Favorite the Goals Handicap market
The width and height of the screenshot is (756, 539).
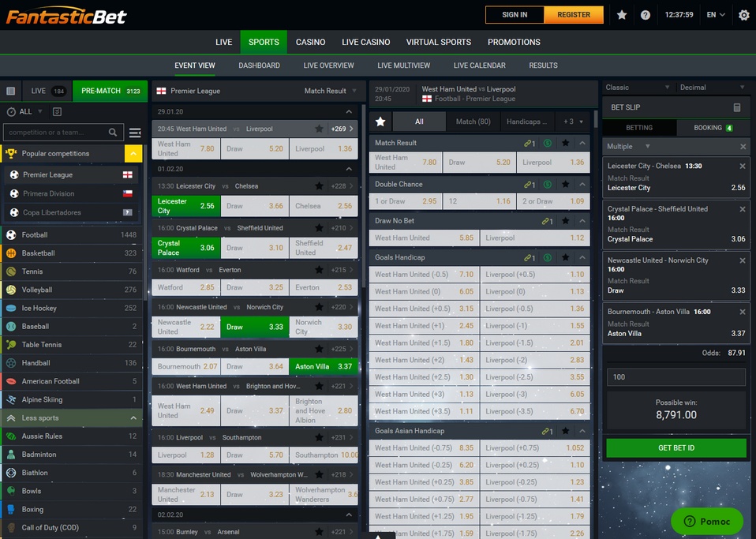point(566,257)
